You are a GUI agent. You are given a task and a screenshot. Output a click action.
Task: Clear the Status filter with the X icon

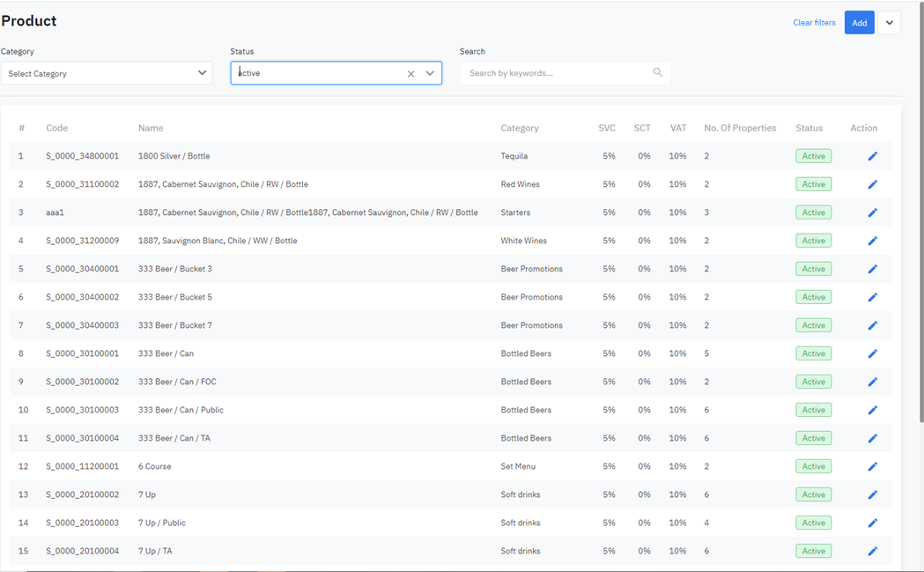coord(410,74)
